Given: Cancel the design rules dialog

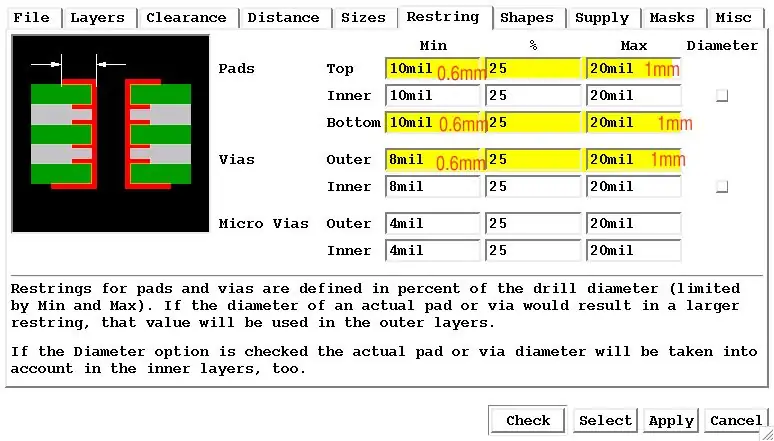Looking at the screenshot, I should click(735, 421).
